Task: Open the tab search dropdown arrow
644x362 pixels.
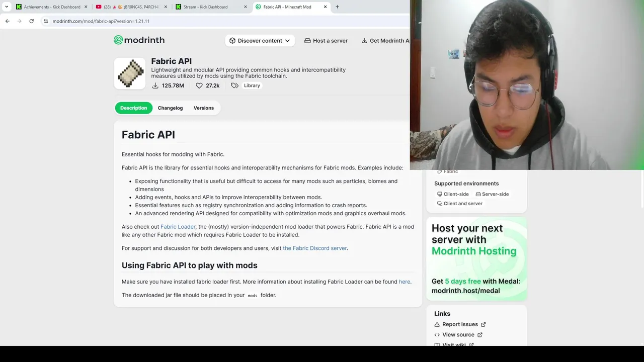Action: tap(7, 7)
